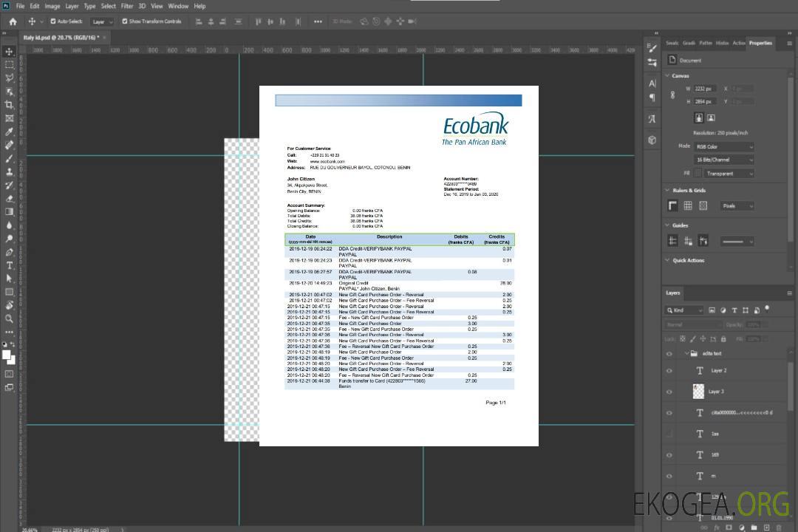Click the Home icon in options bar

point(13,21)
